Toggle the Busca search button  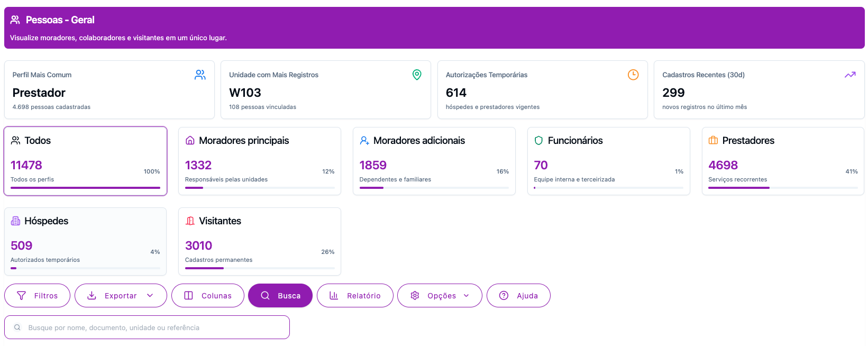pyautogui.click(x=280, y=296)
